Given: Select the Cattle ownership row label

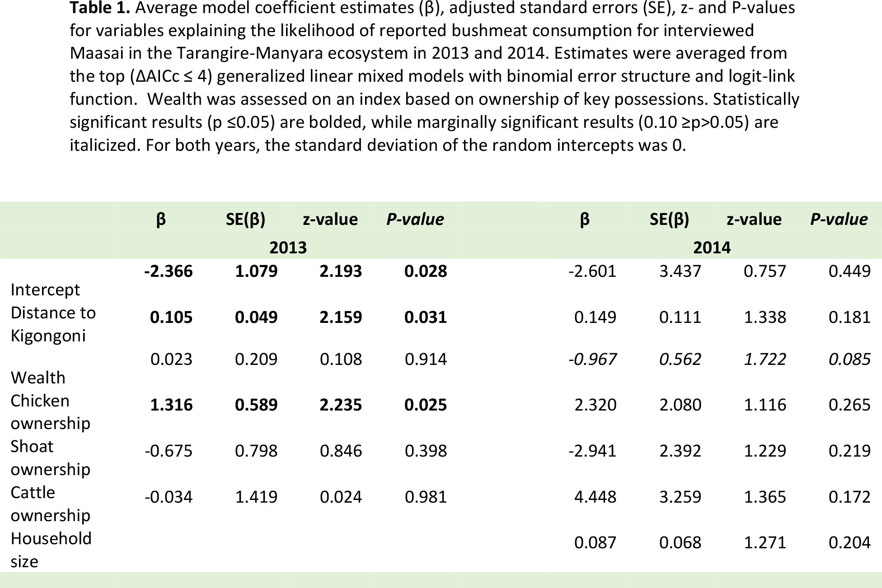Looking at the screenshot, I should point(50,504).
